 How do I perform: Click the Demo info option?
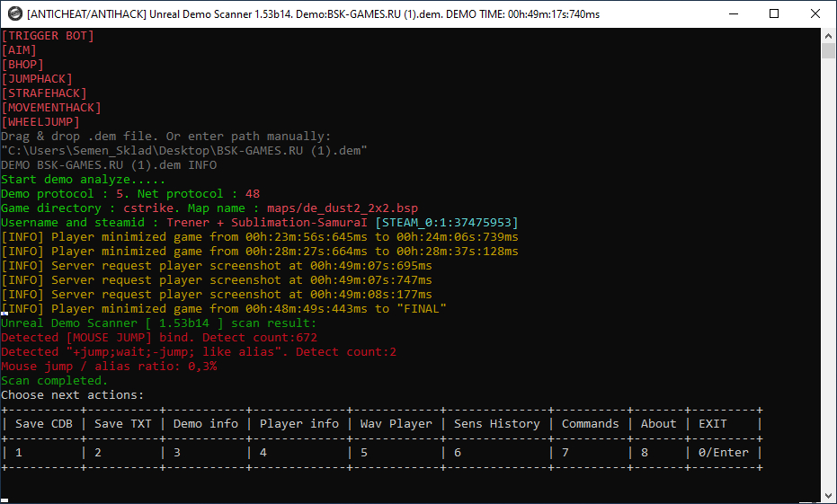coord(206,424)
